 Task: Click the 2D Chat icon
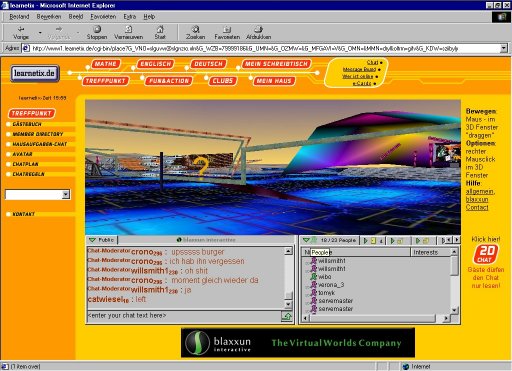[x=486, y=254]
